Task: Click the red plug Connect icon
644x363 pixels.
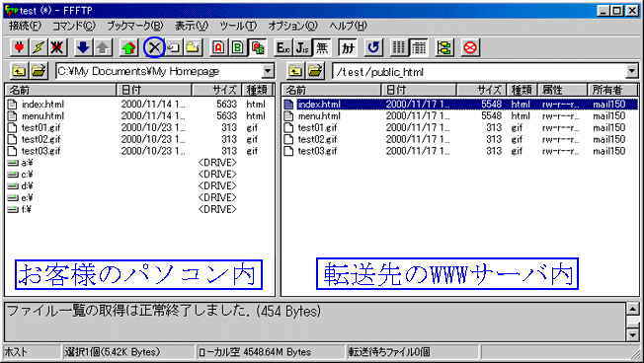Action: click(x=19, y=47)
